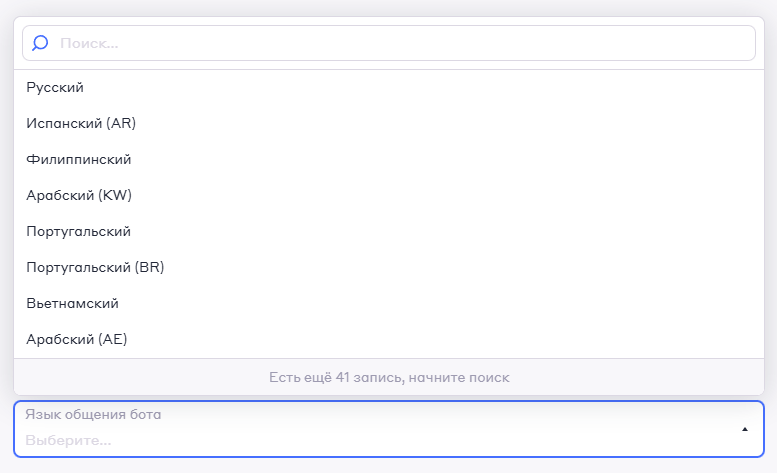
Task: Click the magnifying glass search icon
Action: (x=41, y=43)
